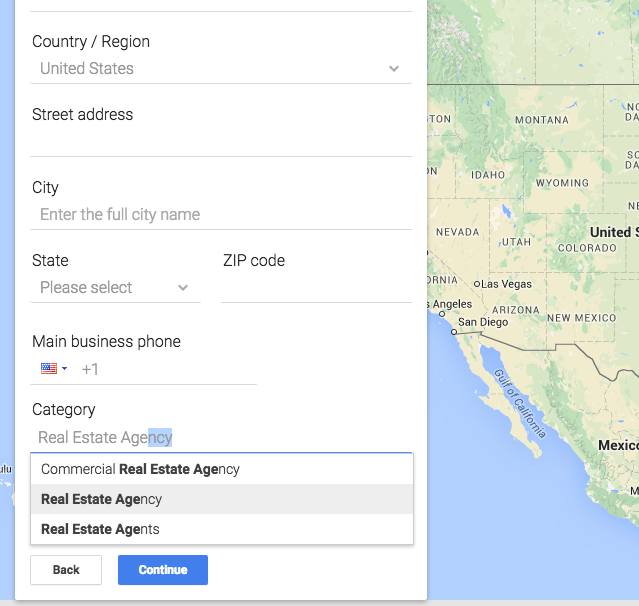This screenshot has width=639, height=606.
Task: Click the US flag country code icon
Action: pos(49,368)
